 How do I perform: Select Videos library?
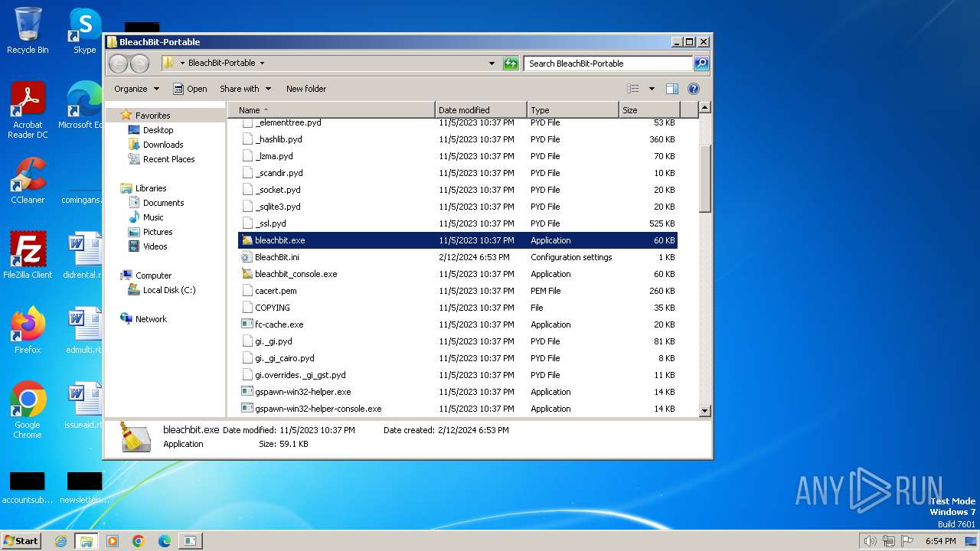[155, 246]
